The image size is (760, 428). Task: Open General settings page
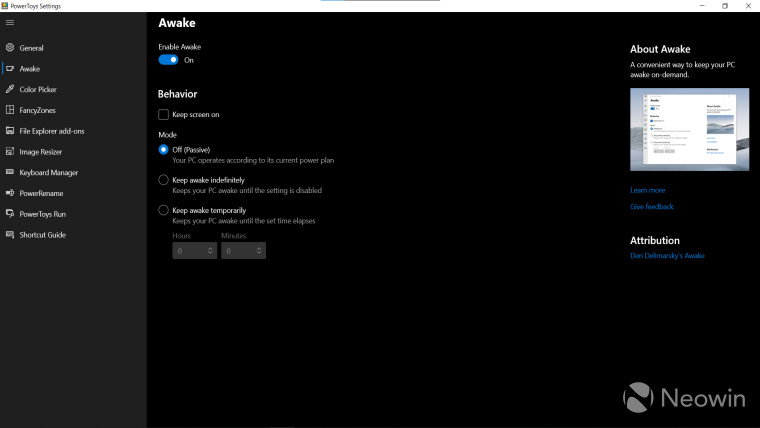tap(73, 48)
